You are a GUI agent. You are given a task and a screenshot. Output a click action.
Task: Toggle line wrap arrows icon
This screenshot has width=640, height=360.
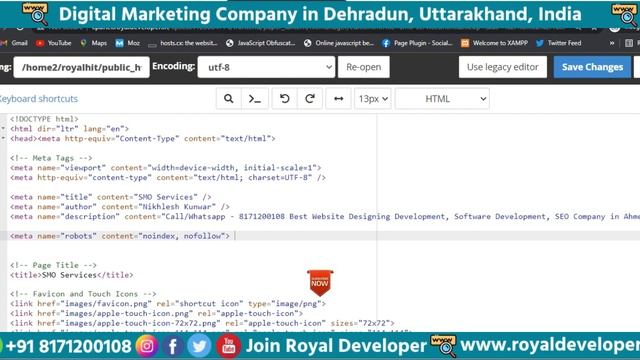point(338,99)
